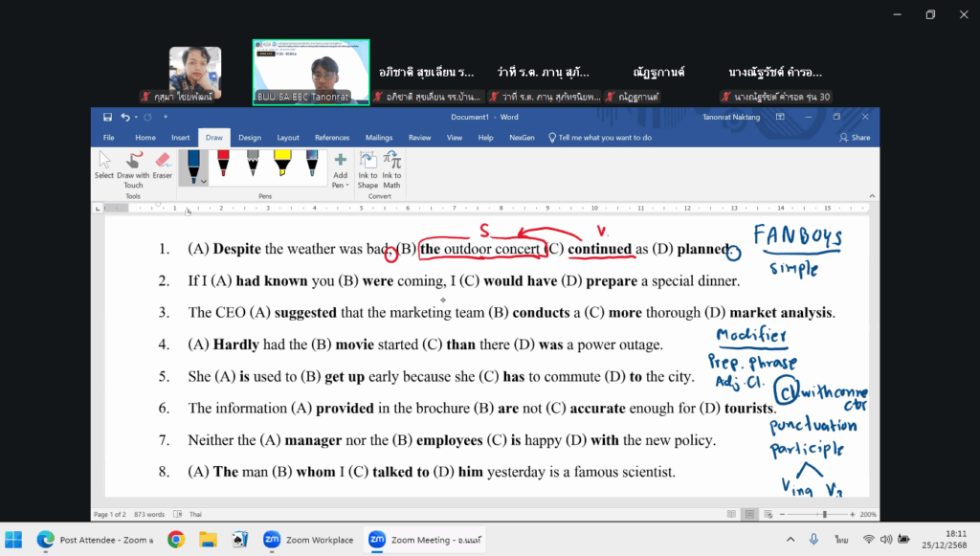Choose the galaxy-pattern pen
The width and height of the screenshot is (980, 556).
pos(312,164)
